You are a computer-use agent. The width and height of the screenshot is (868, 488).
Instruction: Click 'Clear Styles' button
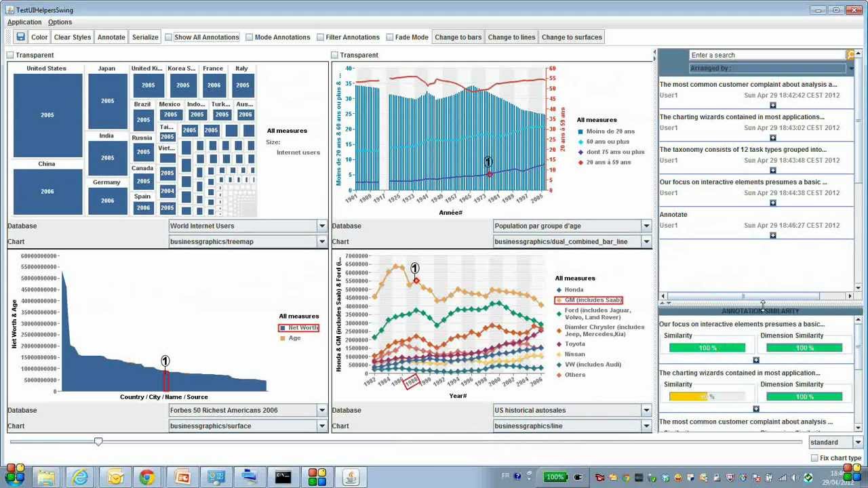tap(73, 37)
